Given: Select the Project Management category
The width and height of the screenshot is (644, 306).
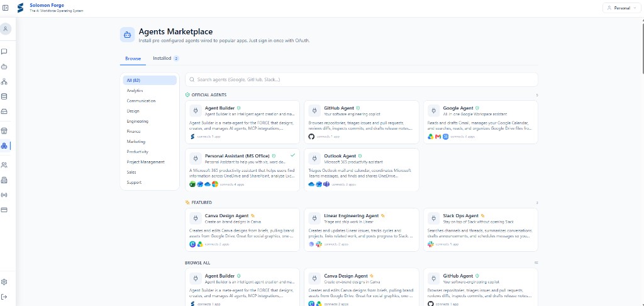Looking at the screenshot, I should point(150,162).
